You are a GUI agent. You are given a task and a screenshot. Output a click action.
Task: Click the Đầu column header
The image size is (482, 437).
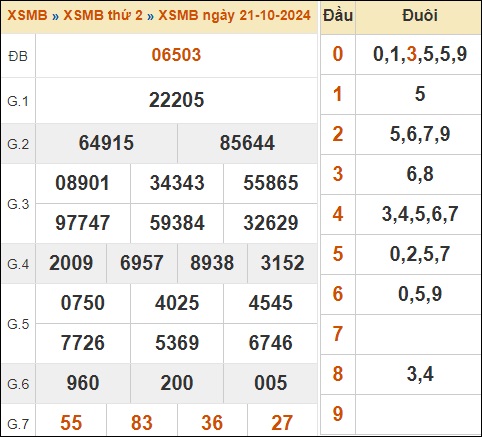[x=338, y=16]
